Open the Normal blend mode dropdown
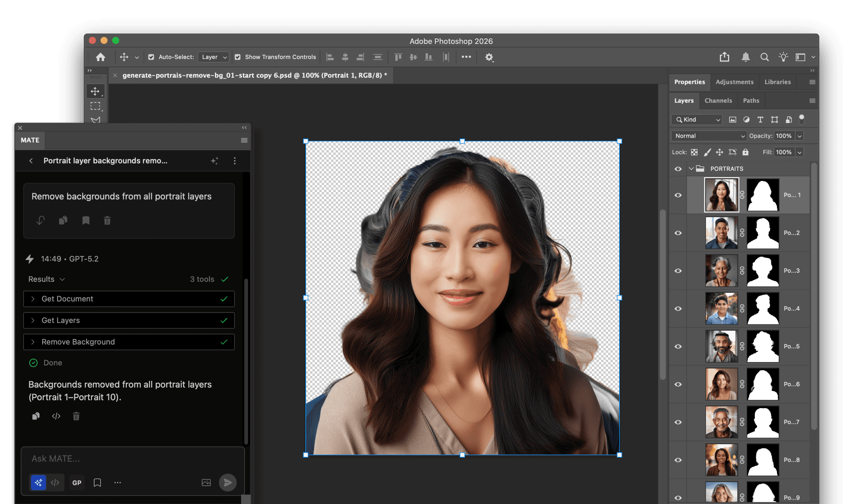The width and height of the screenshot is (843, 504). [x=709, y=136]
